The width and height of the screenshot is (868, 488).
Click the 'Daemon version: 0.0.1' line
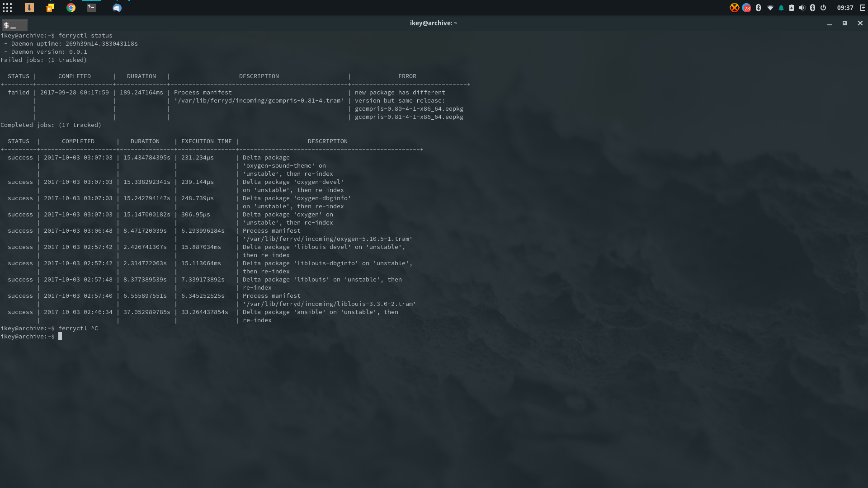coord(46,52)
